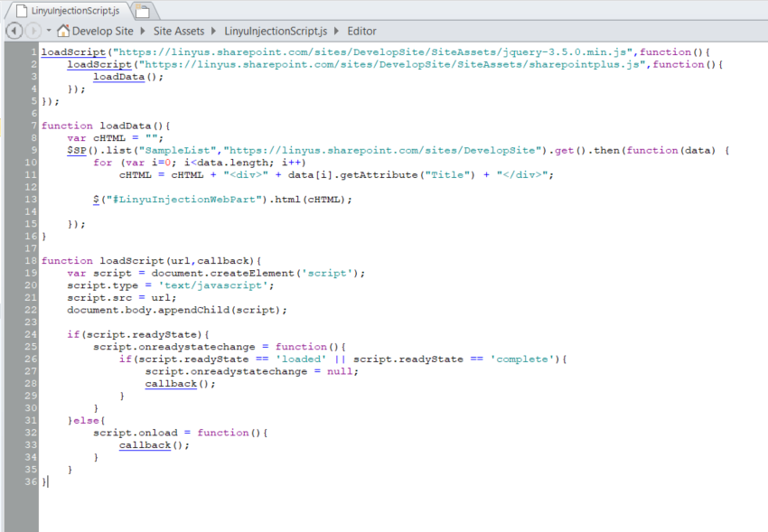Click the home icon in breadcrumb

[63, 31]
